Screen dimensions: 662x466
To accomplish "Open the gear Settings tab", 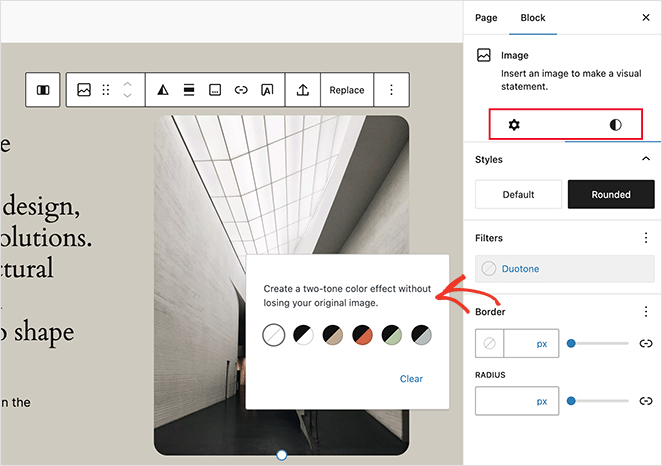I will pyautogui.click(x=514, y=125).
